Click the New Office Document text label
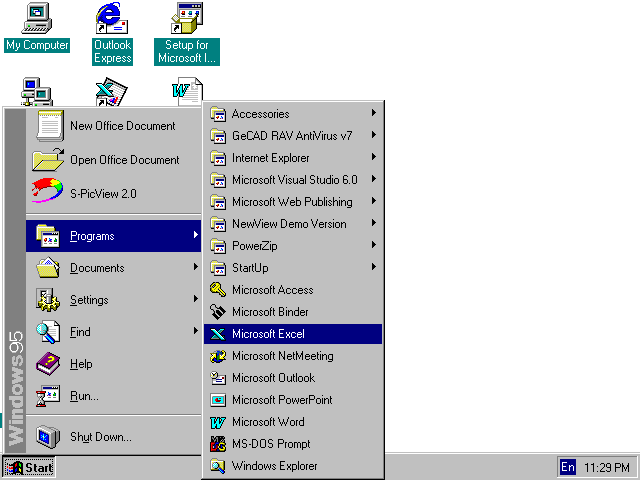640x480 pixels. 122,126
